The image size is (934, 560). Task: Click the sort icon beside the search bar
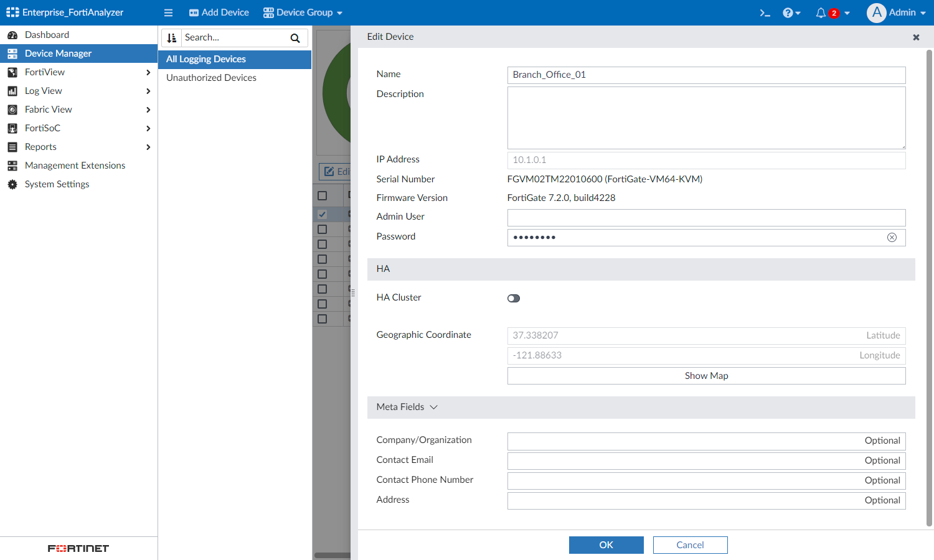point(172,37)
